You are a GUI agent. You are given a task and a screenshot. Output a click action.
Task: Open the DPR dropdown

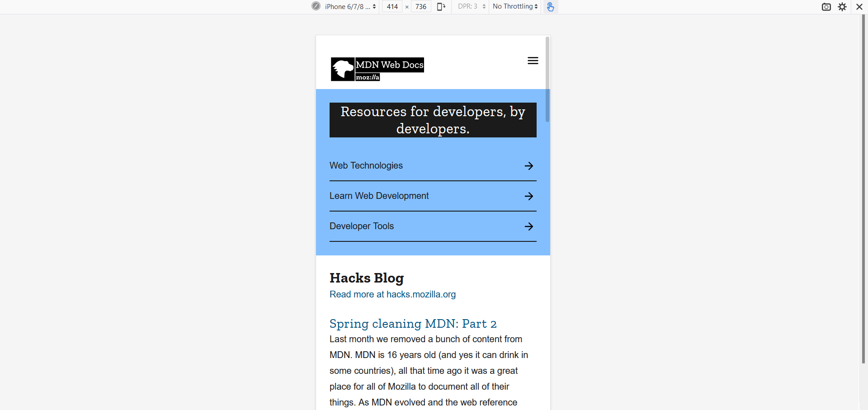pos(470,6)
